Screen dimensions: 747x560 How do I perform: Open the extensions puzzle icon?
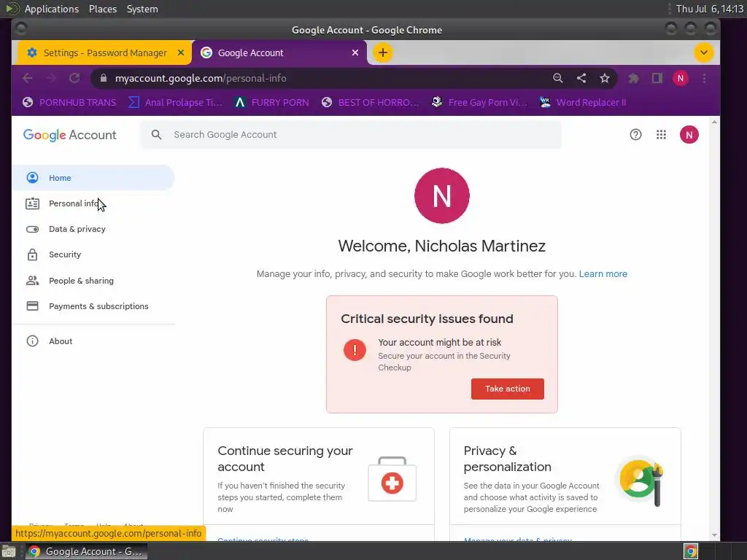(634, 78)
